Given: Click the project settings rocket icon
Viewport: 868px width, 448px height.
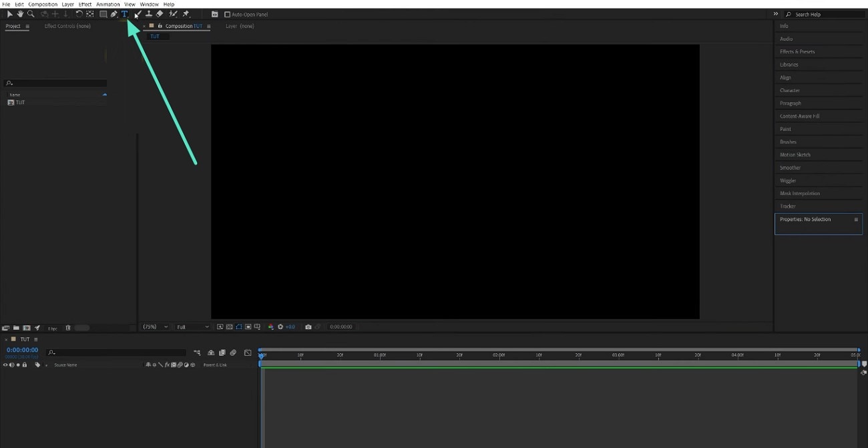Looking at the screenshot, I should click(x=37, y=328).
